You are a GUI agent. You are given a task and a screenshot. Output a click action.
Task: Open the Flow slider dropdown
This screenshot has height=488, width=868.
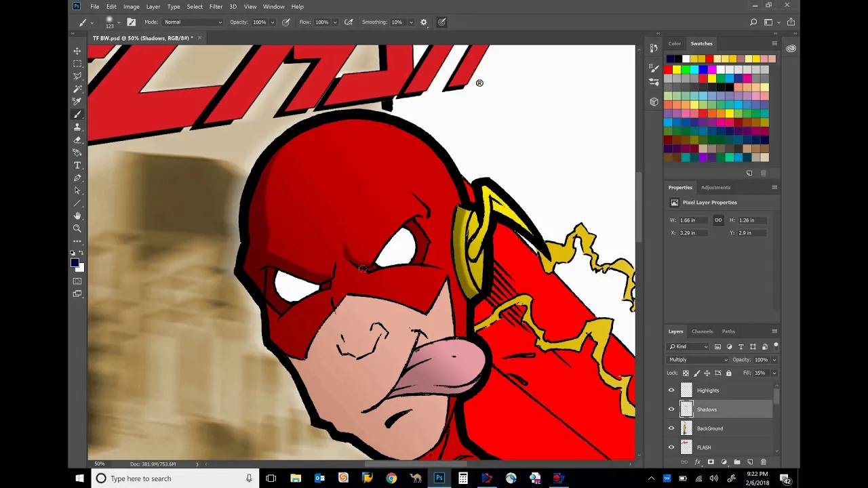tap(335, 22)
